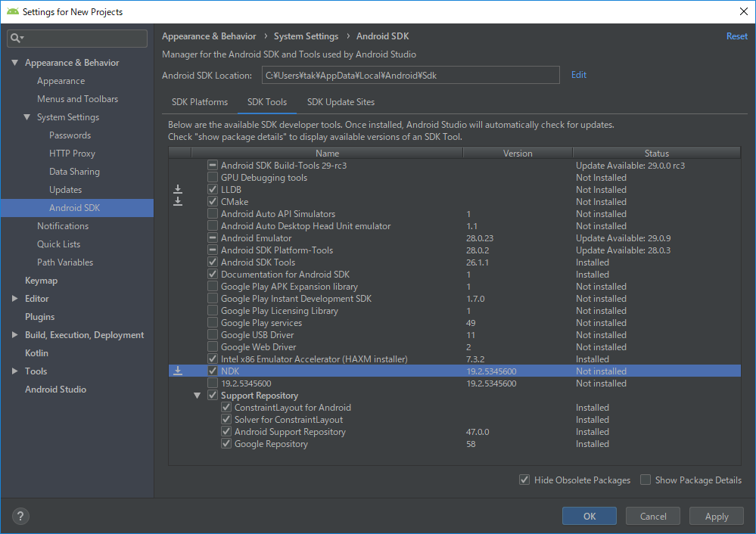This screenshot has height=534, width=756.
Task: Collapse Appearance & Behavior tree node
Action: coord(15,63)
